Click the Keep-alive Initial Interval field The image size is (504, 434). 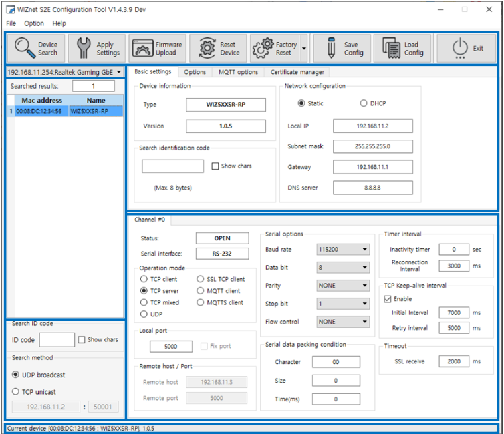pyautogui.click(x=454, y=312)
